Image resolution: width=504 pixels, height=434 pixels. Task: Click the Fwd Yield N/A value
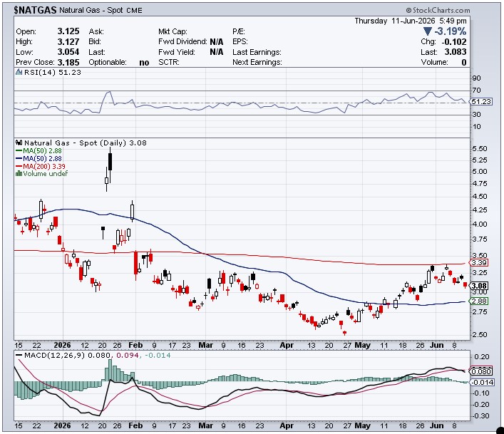coord(216,52)
